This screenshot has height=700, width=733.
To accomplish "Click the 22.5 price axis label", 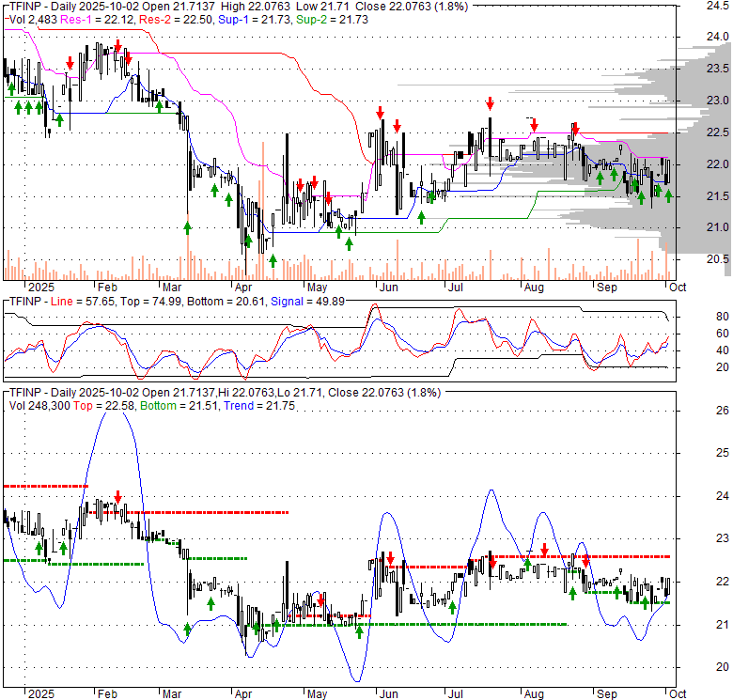I will (718, 132).
